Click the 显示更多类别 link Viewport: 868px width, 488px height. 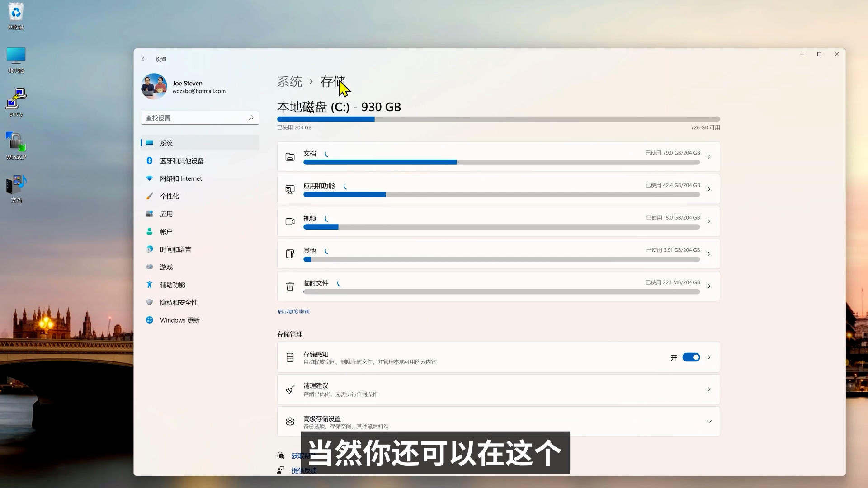tap(292, 311)
